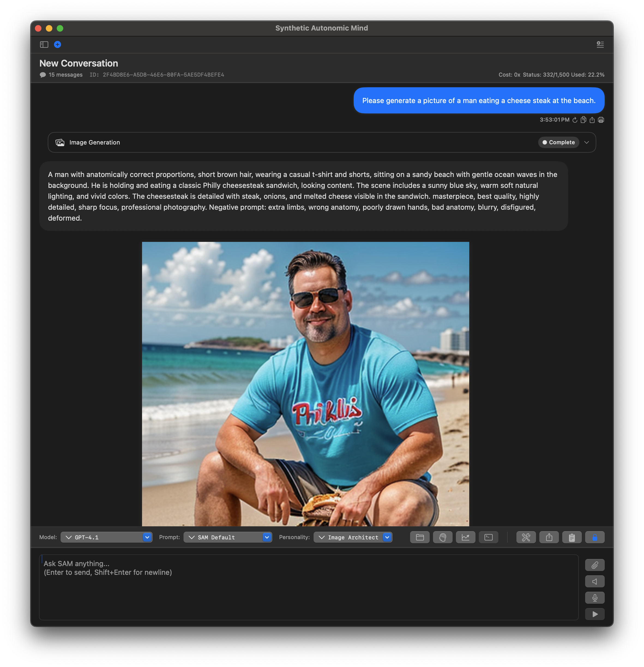Click the clipboard icon in bottom toolbar

[572, 537]
